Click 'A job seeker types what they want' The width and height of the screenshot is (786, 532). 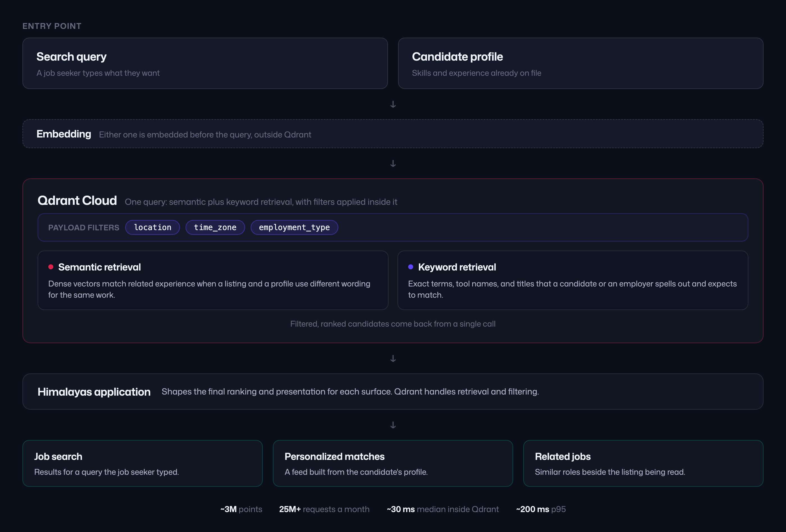pyautogui.click(x=98, y=73)
